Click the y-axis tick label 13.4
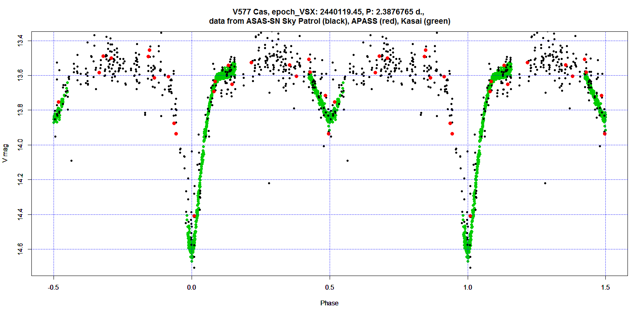Screen dimensions: 644x315 pos(21,41)
